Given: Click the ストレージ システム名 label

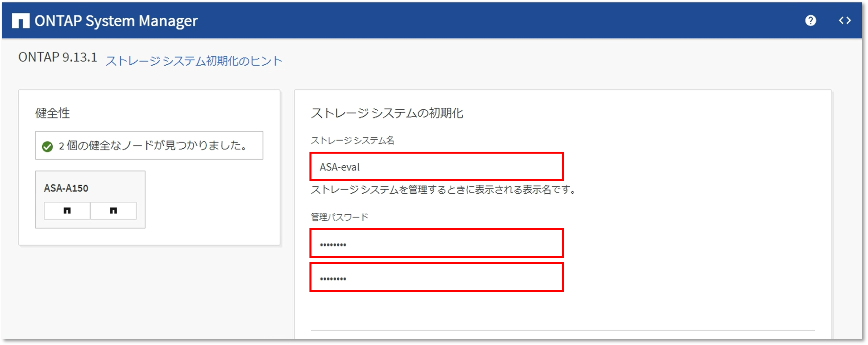Looking at the screenshot, I should [x=352, y=140].
